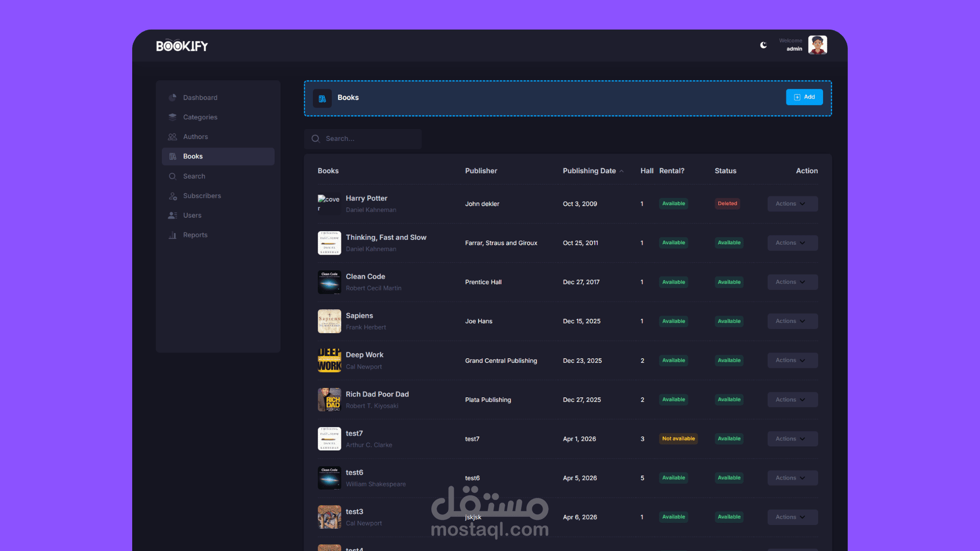Image resolution: width=980 pixels, height=551 pixels.
Task: Click the Status column header
Action: (725, 171)
